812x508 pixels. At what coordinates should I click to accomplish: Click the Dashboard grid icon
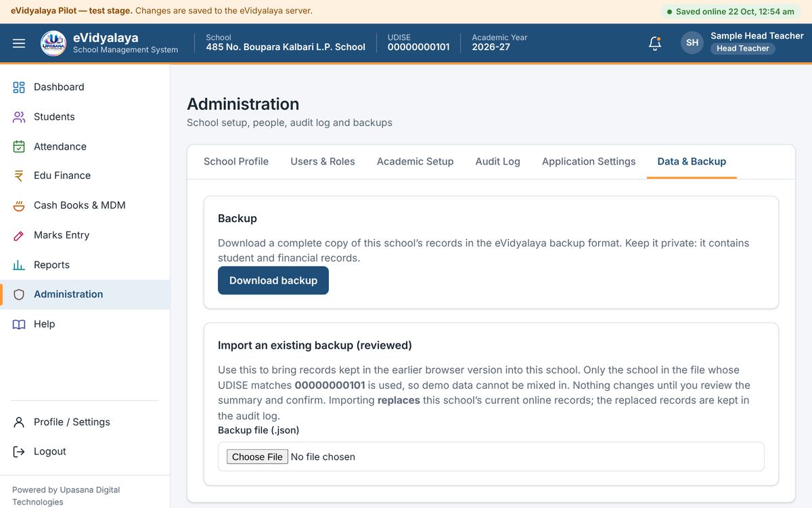pyautogui.click(x=19, y=87)
